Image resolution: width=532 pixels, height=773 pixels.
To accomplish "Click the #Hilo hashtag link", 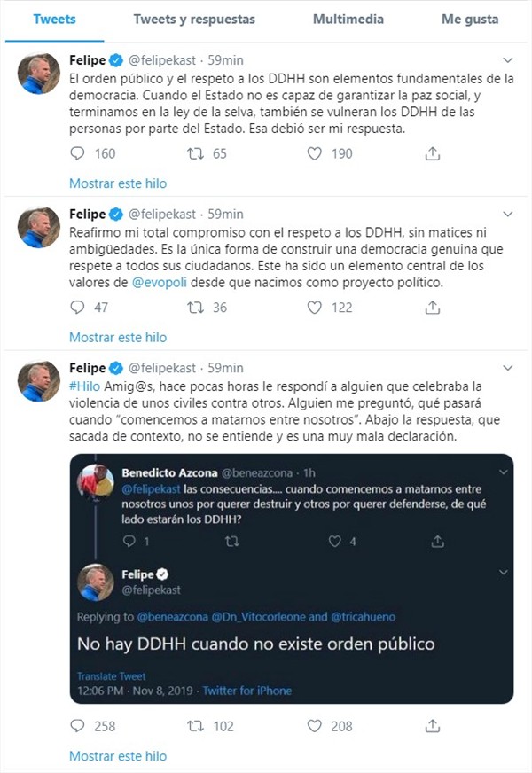I will (x=85, y=386).
